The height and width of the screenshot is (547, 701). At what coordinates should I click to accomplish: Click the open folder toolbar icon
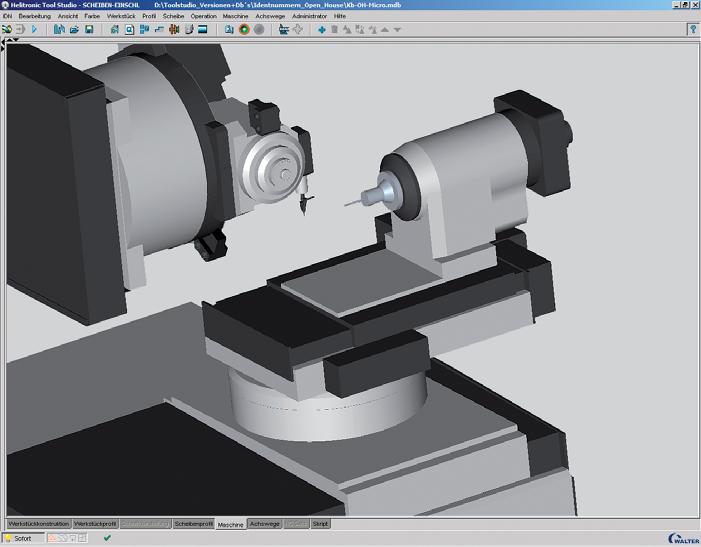point(74,29)
